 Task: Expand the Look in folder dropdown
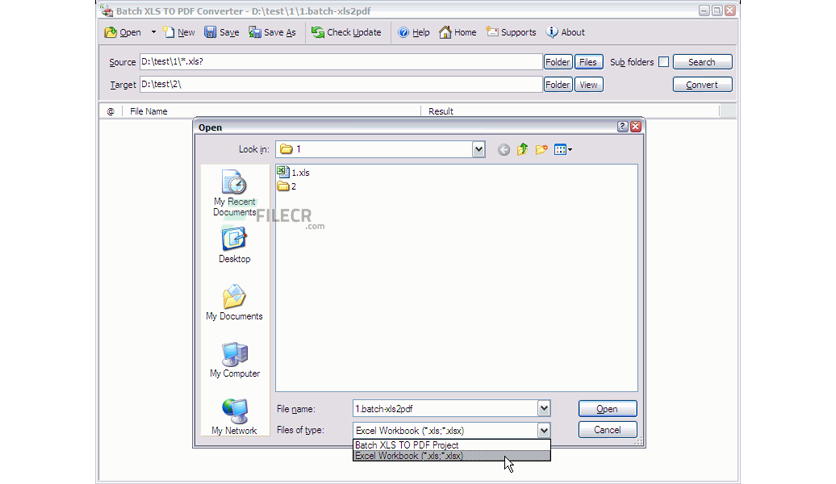[478, 149]
